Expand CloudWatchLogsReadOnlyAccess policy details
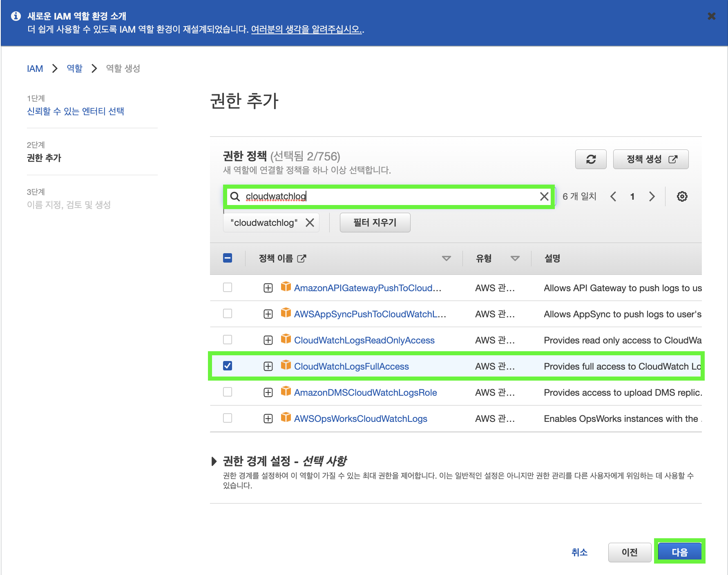 click(x=268, y=341)
